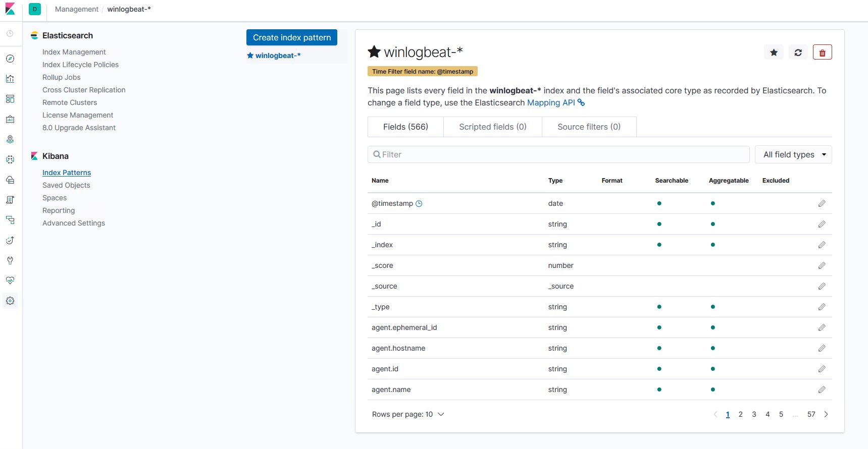Screen dimensions: 868x449
Task: Click the @timestamp clock icon
Action: click(x=419, y=203)
